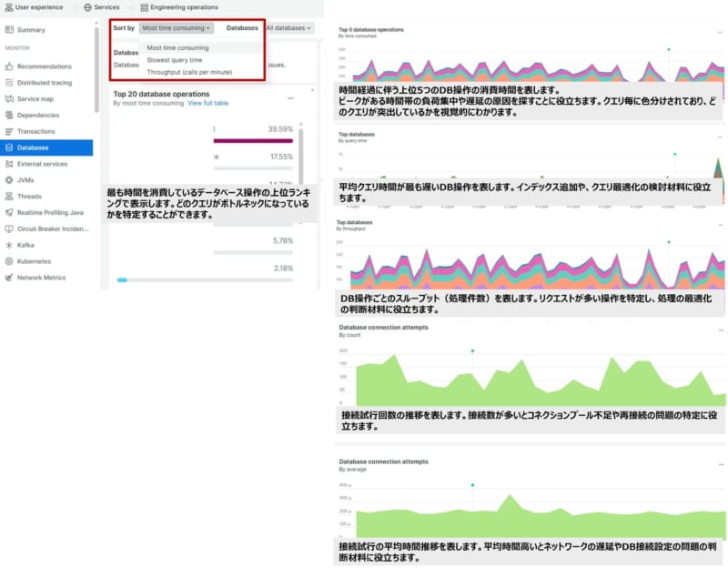
Task: Expand the Sort by dropdown
Action: click(177, 28)
